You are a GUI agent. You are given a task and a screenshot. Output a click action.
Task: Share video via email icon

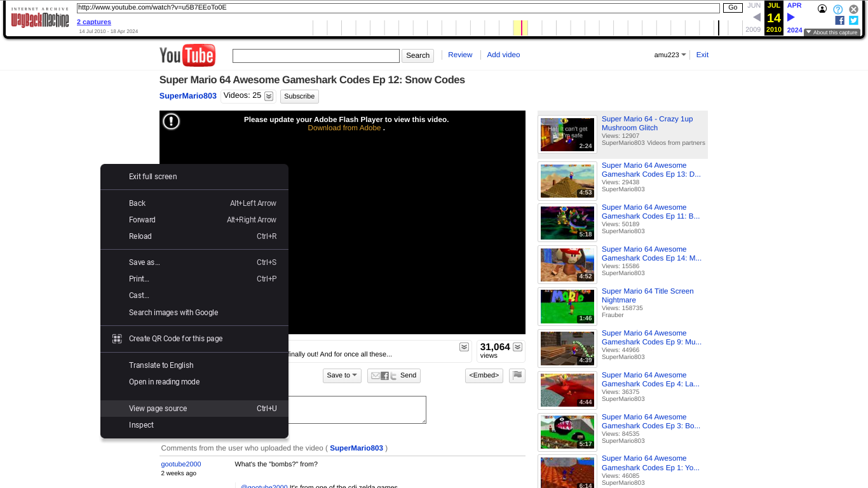[375, 376]
